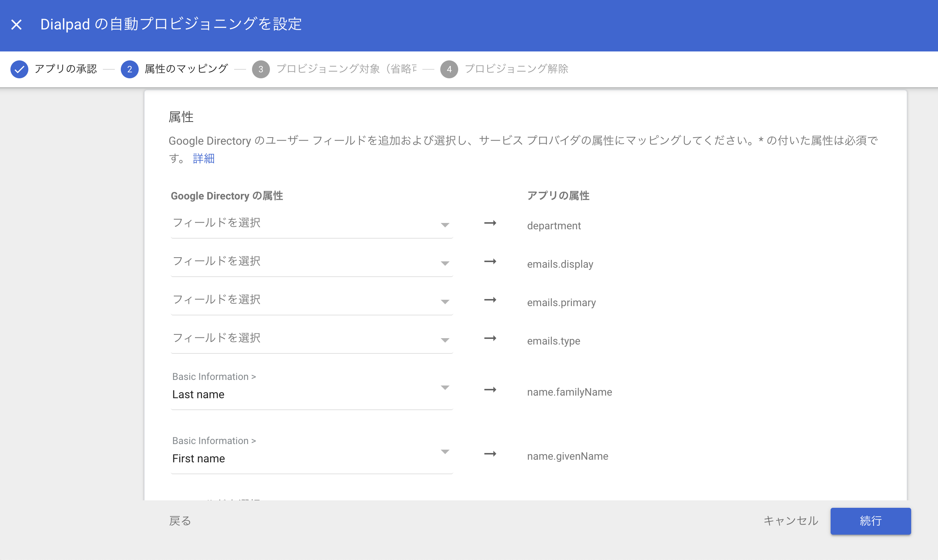Click the 属性 section heading
This screenshot has width=938, height=560.
(181, 117)
